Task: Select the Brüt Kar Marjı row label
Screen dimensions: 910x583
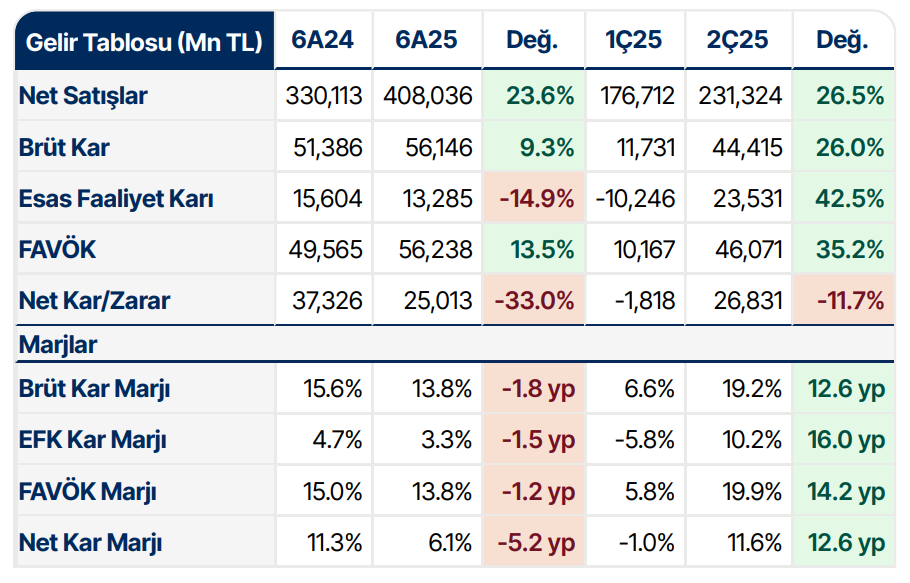Action: (95, 389)
